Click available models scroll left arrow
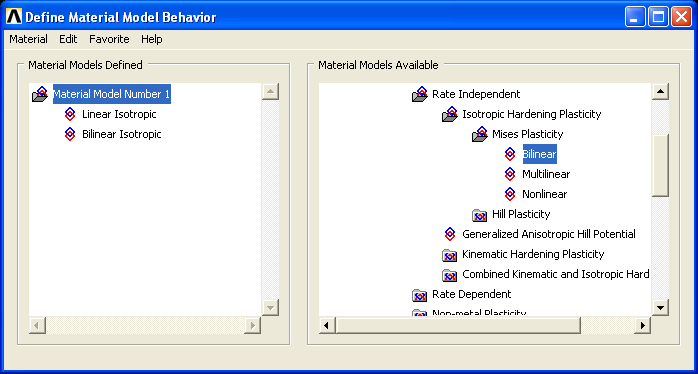698x374 pixels. (x=327, y=325)
